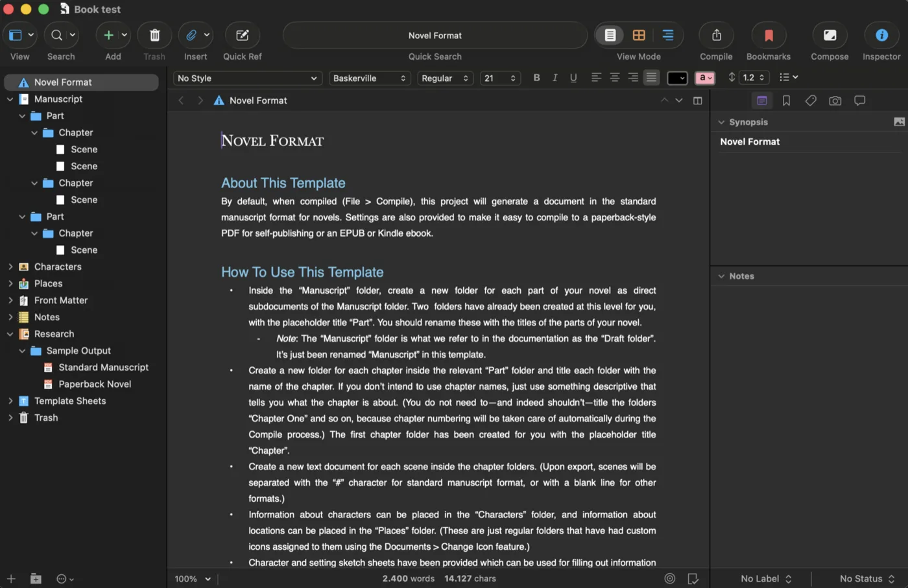
Task: Align text left
Action: click(596, 78)
